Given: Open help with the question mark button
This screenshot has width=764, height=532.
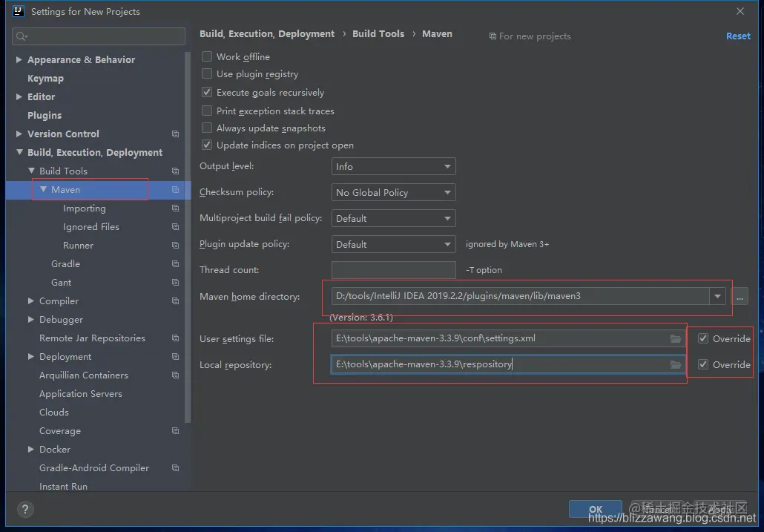Looking at the screenshot, I should tap(25, 510).
